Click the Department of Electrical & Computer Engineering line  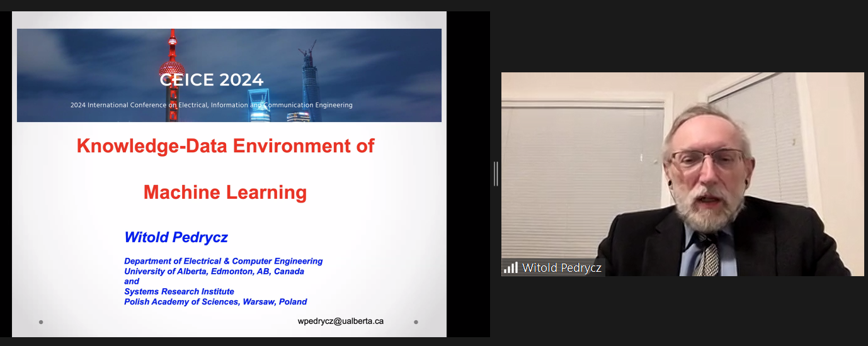click(223, 261)
